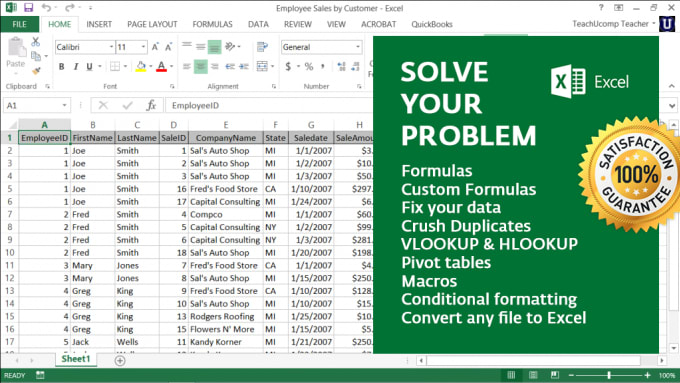The image size is (680, 383).
Task: Apply the yellow fill color bucket
Action: click(x=141, y=66)
